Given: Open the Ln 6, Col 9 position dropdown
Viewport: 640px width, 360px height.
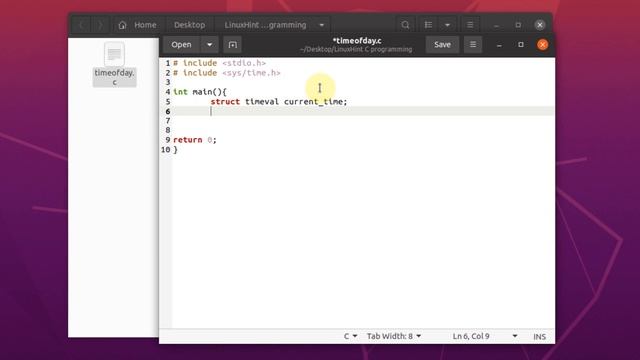Looking at the screenshot, I should [485, 336].
